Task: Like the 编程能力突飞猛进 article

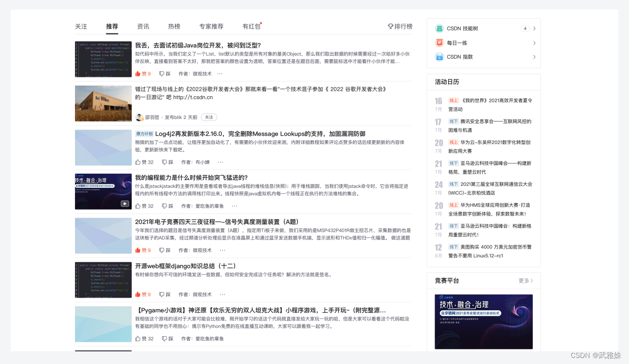Action: (144, 206)
